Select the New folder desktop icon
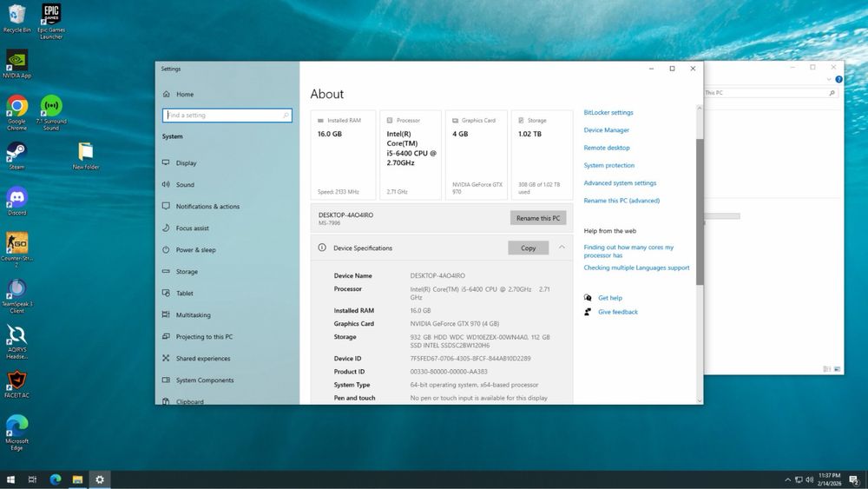Viewport: 868px width, 489px height. pyautogui.click(x=86, y=155)
